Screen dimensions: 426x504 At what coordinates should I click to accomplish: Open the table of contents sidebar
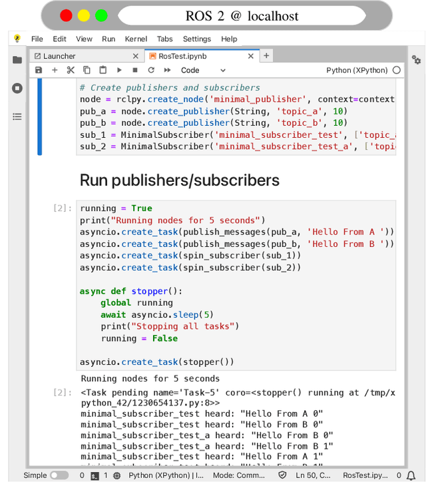click(x=17, y=117)
